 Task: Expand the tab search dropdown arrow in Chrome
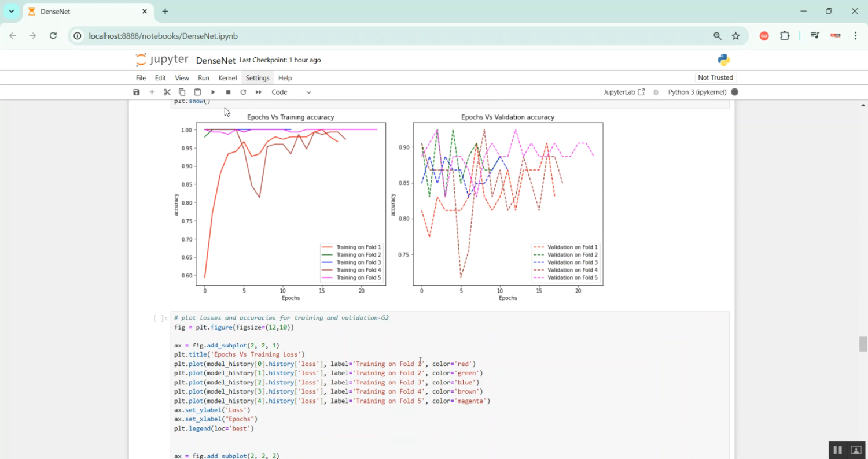click(x=11, y=12)
